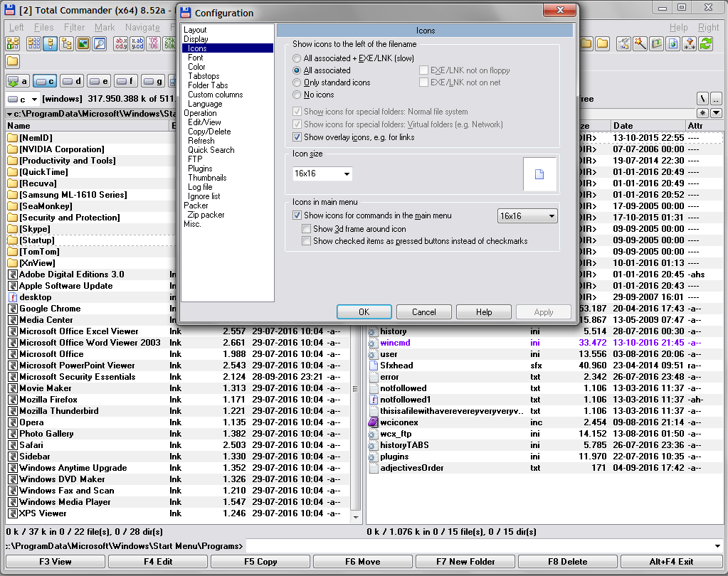
Task: Open the directory history dropdown arrow
Action: click(x=717, y=112)
